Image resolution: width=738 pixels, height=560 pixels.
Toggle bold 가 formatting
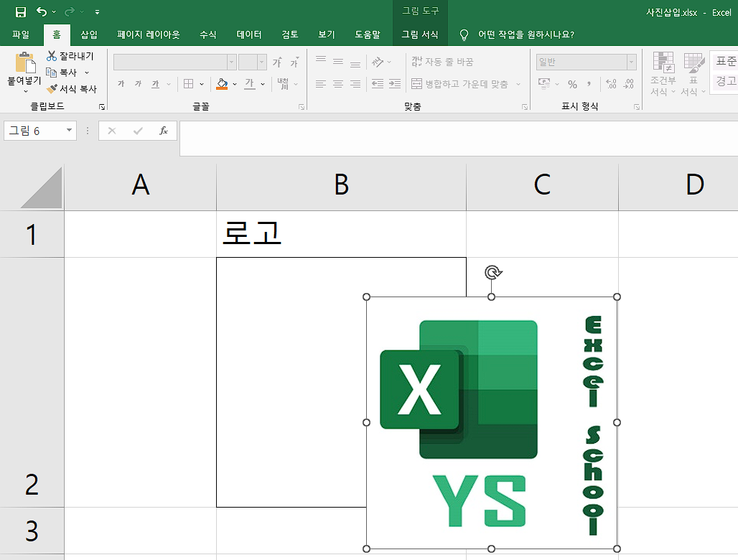(121, 84)
